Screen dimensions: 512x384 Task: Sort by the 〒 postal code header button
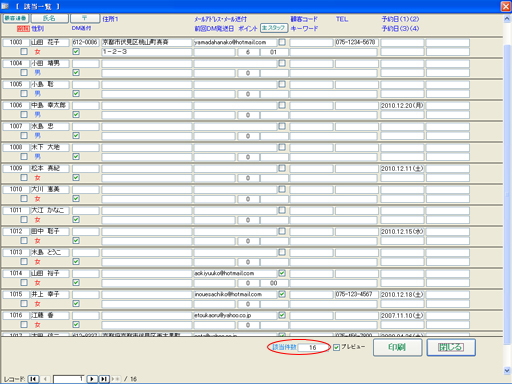coord(85,18)
